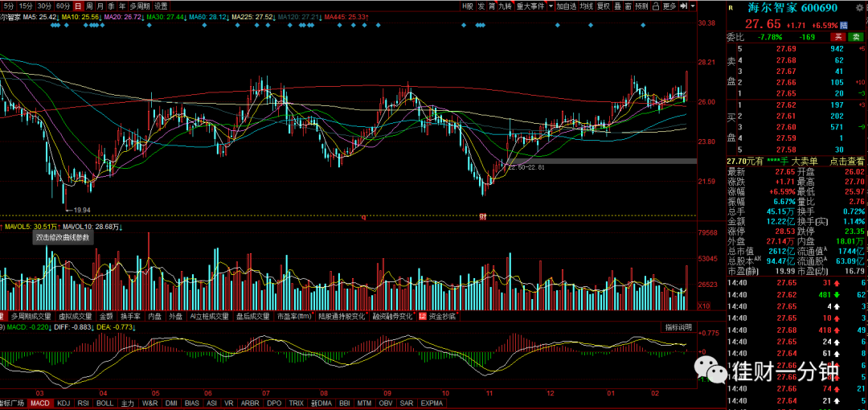This screenshot has height=410, width=868.
Task: Click the arrow-to-bar collapse panel icon
Action: (684, 6)
